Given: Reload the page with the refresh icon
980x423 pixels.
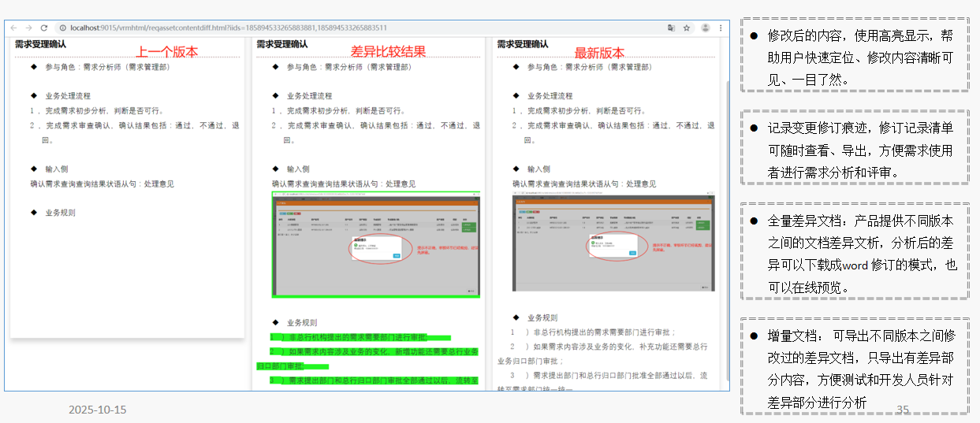Looking at the screenshot, I should 44,28.
